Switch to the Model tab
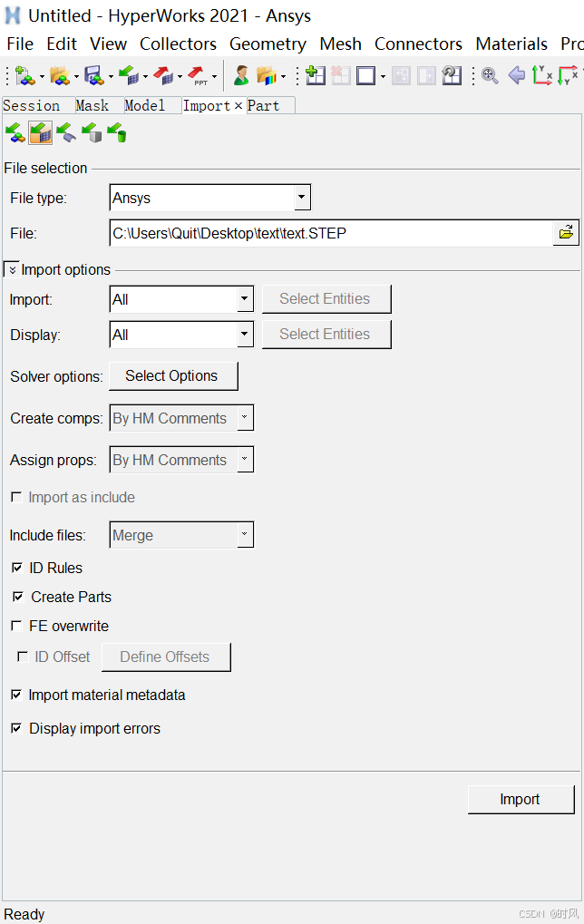Screen dimensions: 584x924 tap(145, 105)
